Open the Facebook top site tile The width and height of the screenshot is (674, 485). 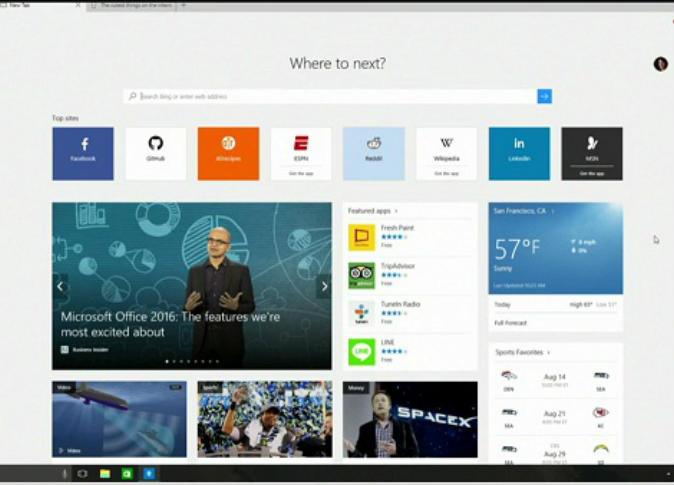point(83,153)
